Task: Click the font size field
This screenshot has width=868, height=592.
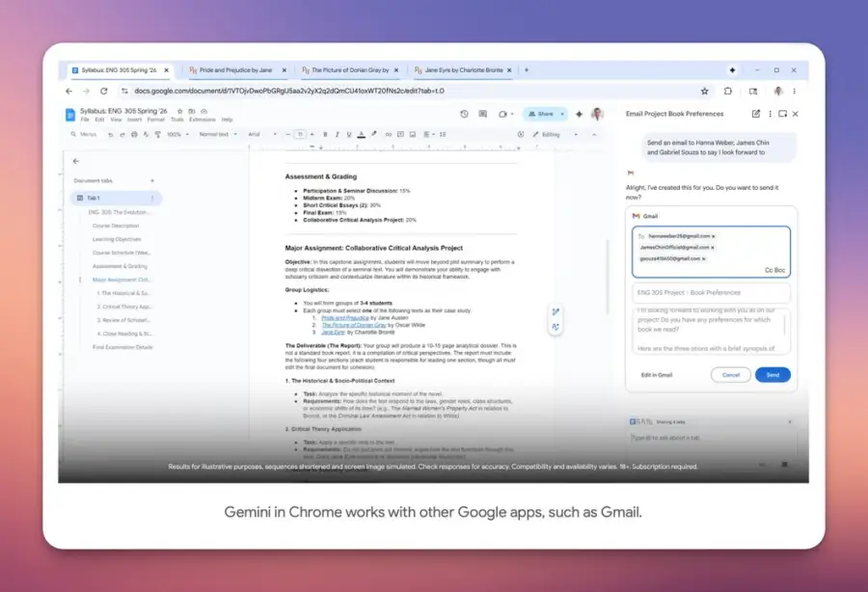Action: coord(300,134)
